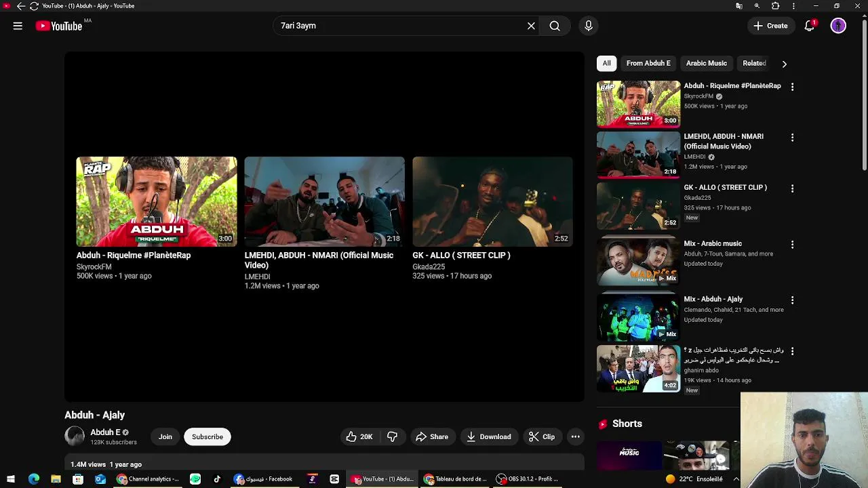Open TikTok from the taskbar
The width and height of the screenshot is (868, 488).
point(217,479)
